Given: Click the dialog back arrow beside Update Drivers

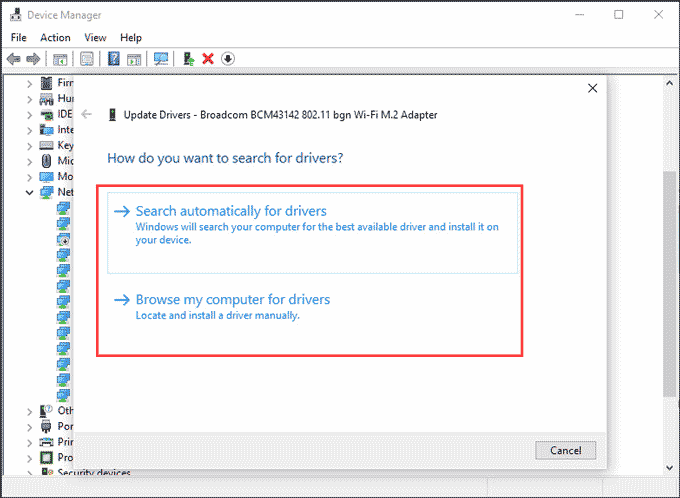Looking at the screenshot, I should click(86, 115).
